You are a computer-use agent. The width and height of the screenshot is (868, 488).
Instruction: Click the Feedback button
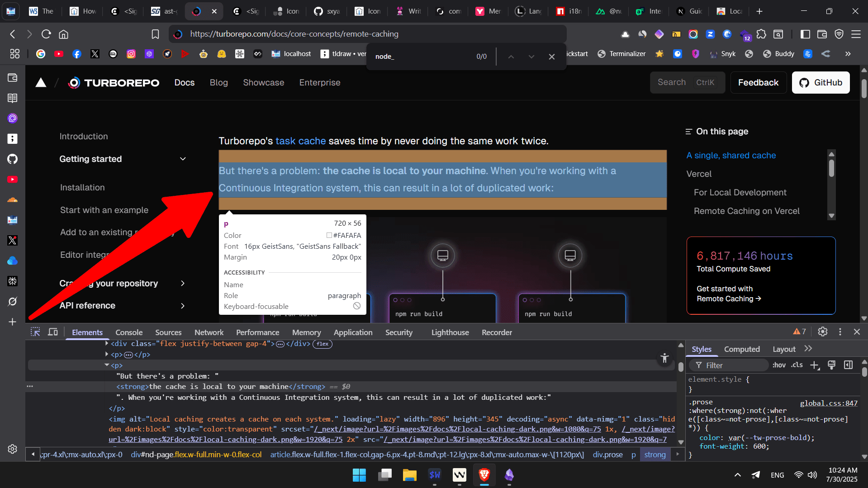[758, 82]
